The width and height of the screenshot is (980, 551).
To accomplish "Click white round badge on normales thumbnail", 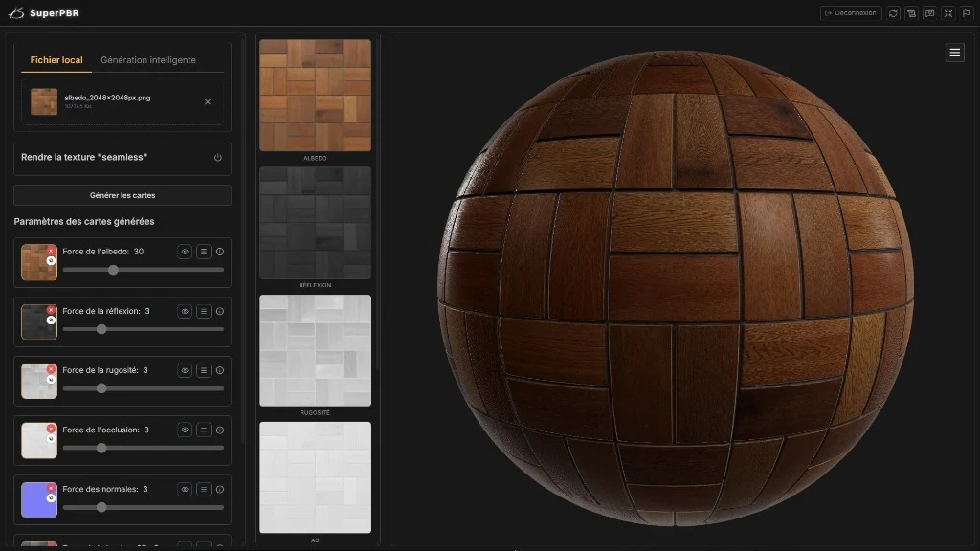I will coord(52,497).
